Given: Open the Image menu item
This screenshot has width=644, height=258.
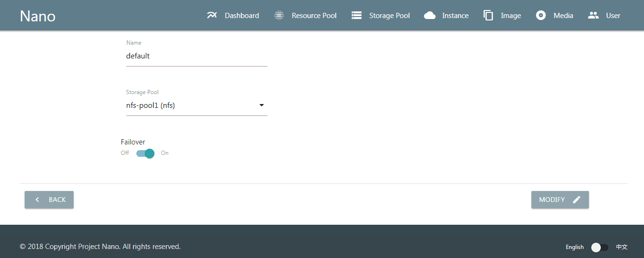Looking at the screenshot, I should point(502,15).
